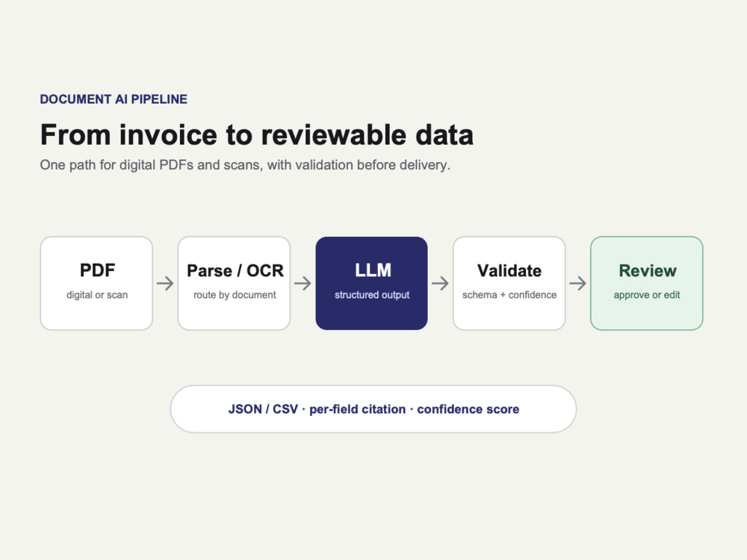Click arrow between PDF and Parse / OCR
The image size is (747, 560).
165,283
